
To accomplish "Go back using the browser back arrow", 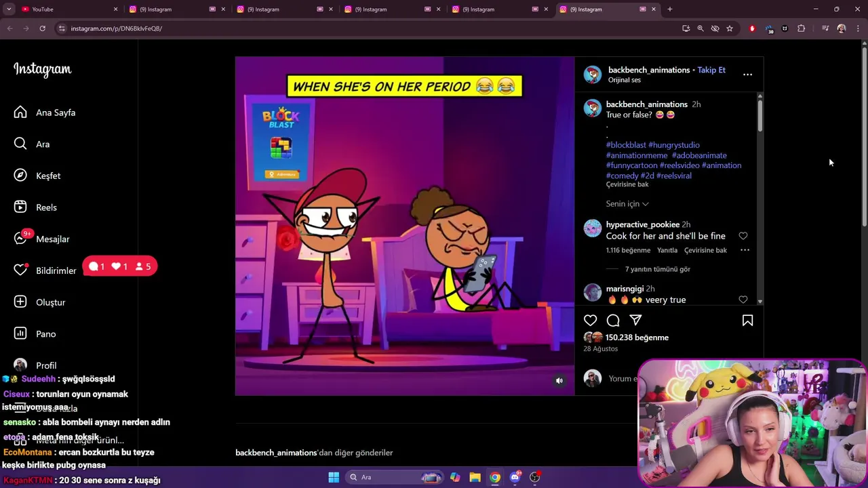I will coord(9,28).
